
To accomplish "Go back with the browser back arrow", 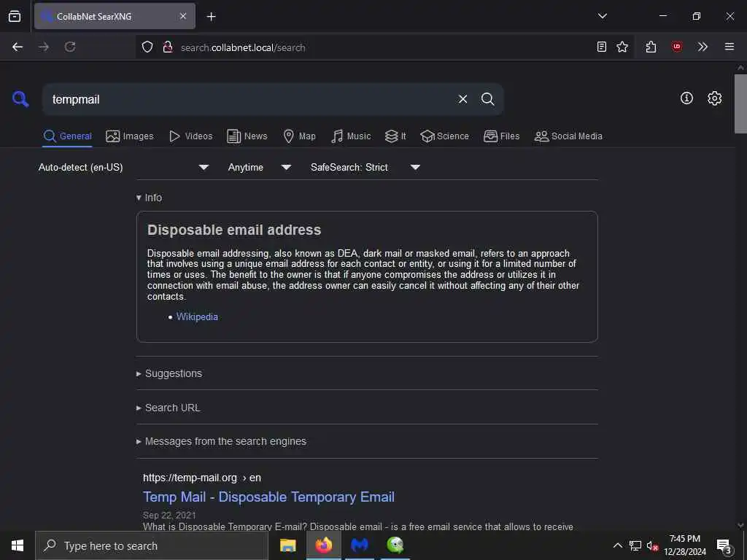I will click(x=18, y=47).
